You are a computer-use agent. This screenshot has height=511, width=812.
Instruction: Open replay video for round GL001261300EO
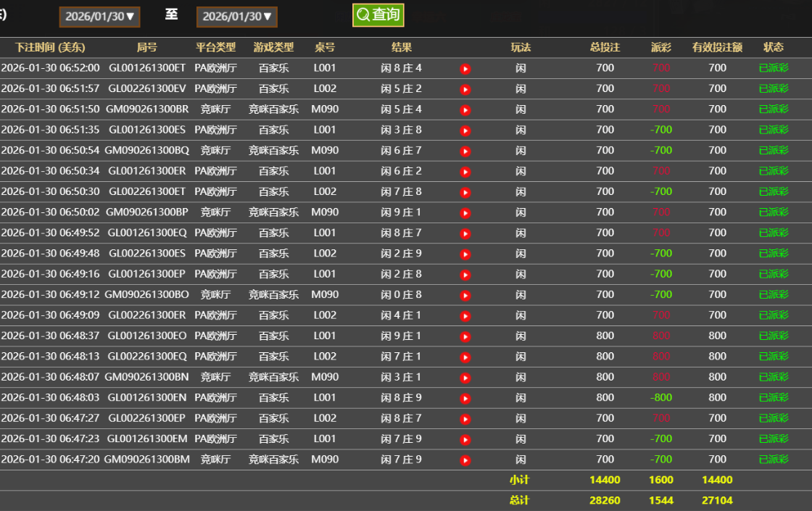tap(465, 336)
